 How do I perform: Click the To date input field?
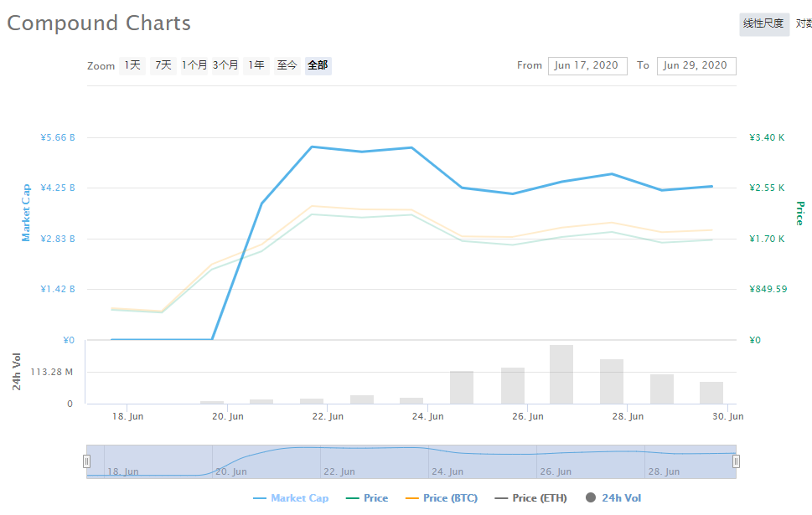(696, 65)
